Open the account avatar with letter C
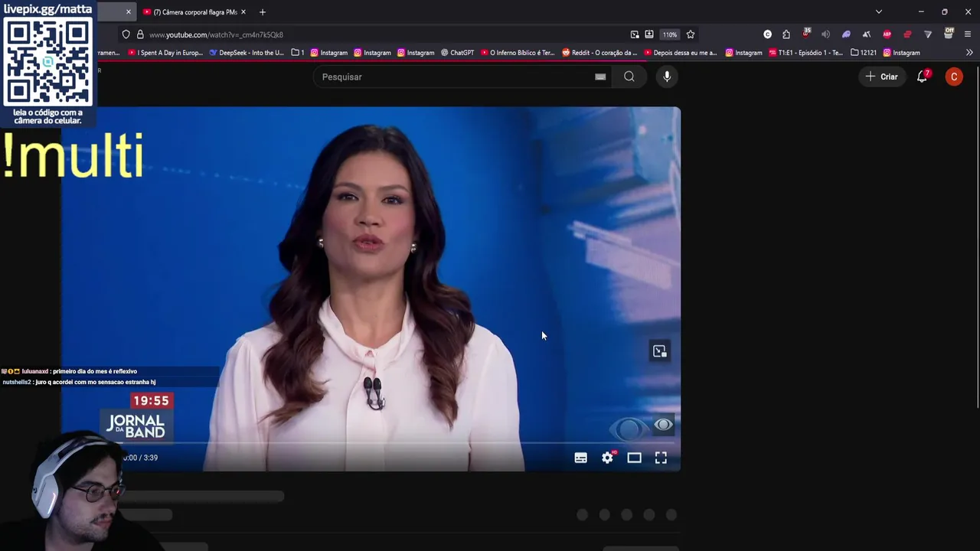 click(954, 77)
